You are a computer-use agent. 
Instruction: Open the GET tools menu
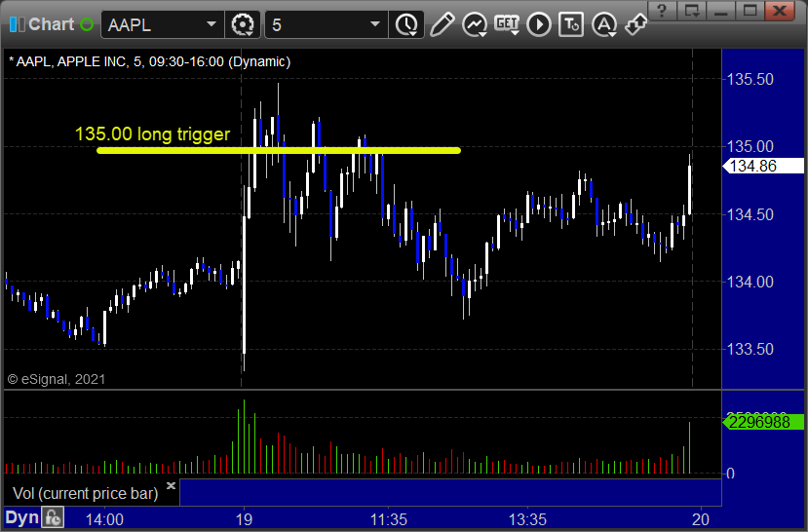click(x=507, y=24)
